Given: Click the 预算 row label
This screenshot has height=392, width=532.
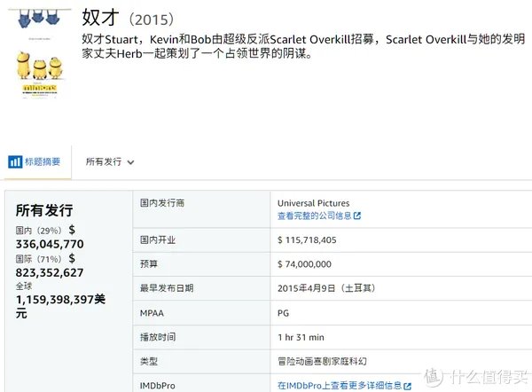Looking at the screenshot, I should pos(149,263).
